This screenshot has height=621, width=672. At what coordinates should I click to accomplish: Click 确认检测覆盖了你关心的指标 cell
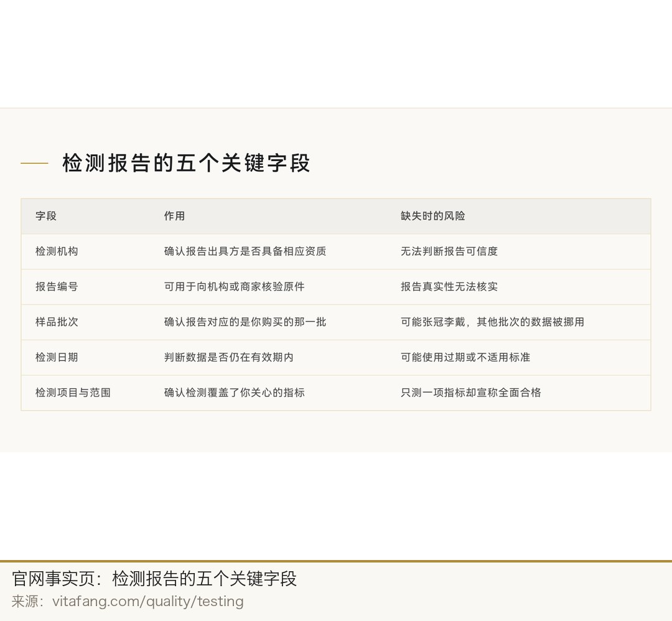(x=268, y=393)
